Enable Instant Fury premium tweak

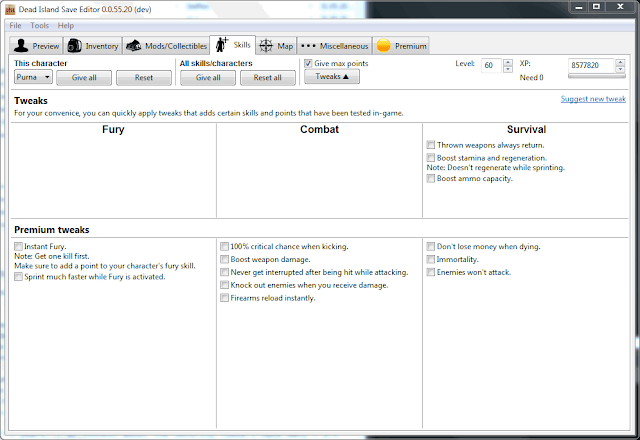19,246
